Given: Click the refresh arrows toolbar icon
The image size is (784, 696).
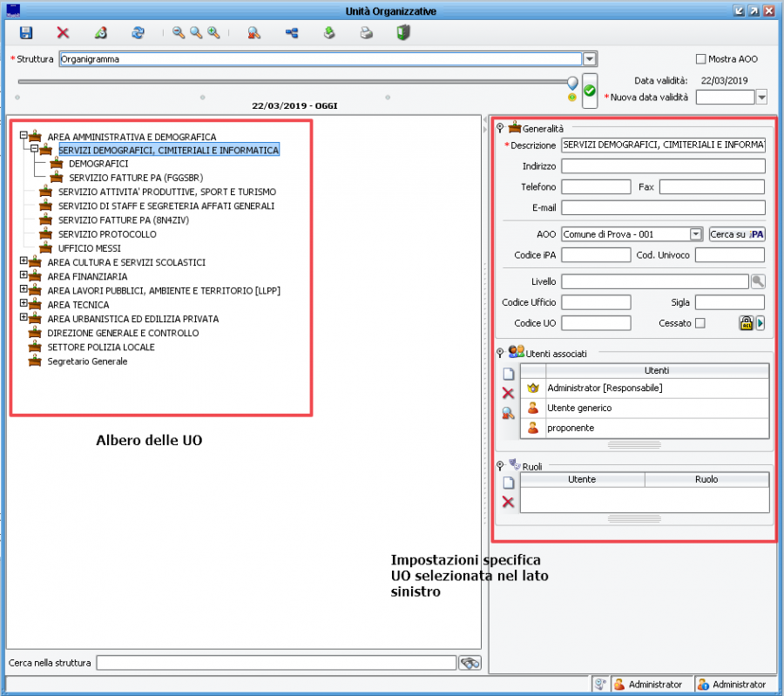Looking at the screenshot, I should (x=138, y=33).
